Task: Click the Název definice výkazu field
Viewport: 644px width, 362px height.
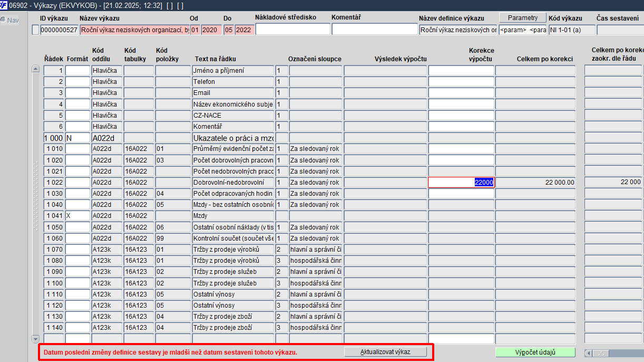Action: (x=458, y=30)
